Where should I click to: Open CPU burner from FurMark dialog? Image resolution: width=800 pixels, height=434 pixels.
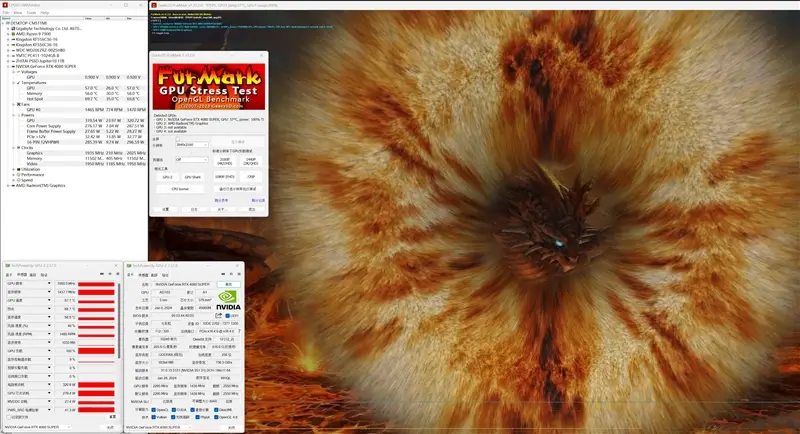coord(180,189)
